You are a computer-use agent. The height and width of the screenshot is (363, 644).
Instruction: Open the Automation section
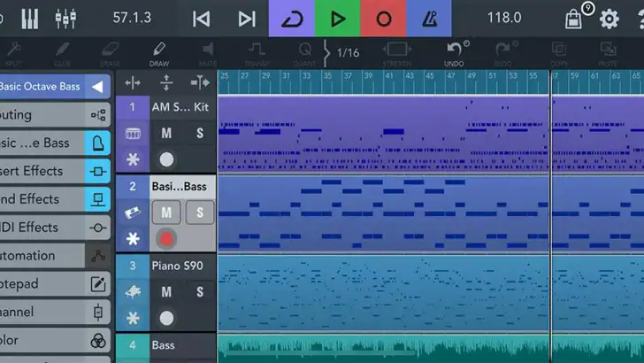pos(55,256)
